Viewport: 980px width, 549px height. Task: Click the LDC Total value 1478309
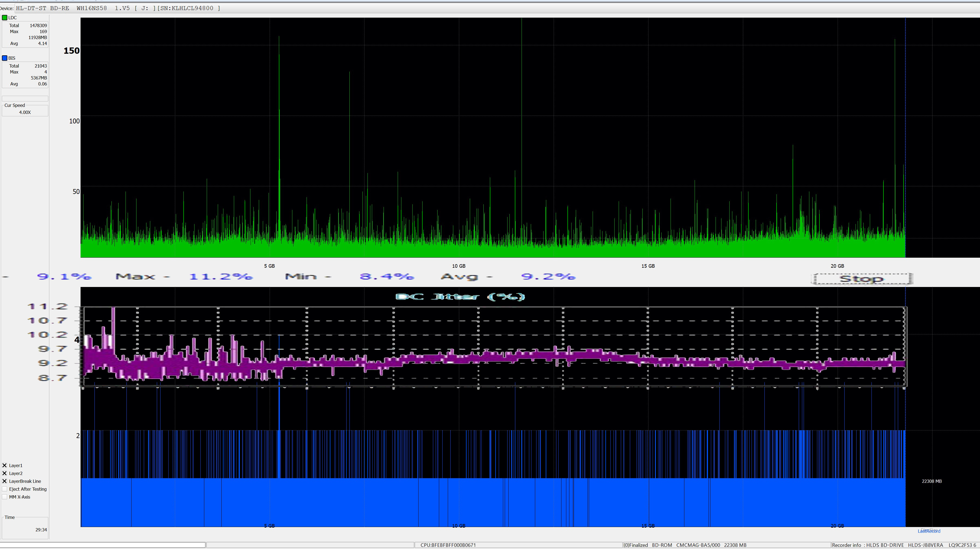pos(38,25)
